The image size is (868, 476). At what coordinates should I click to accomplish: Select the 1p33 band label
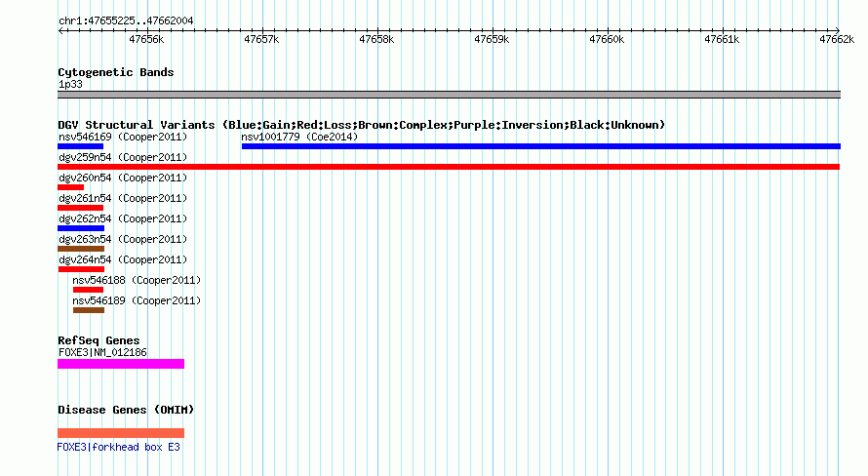coord(70,85)
